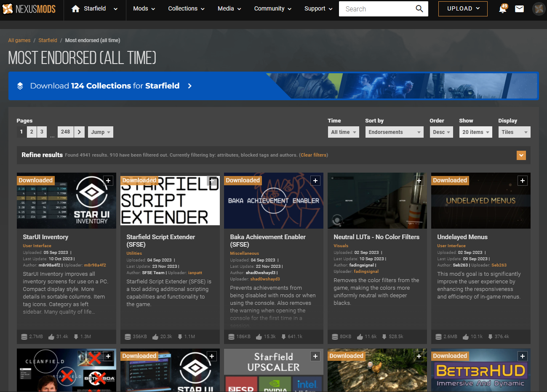Open the notifications bell
This screenshot has height=392, width=547.
503,9
